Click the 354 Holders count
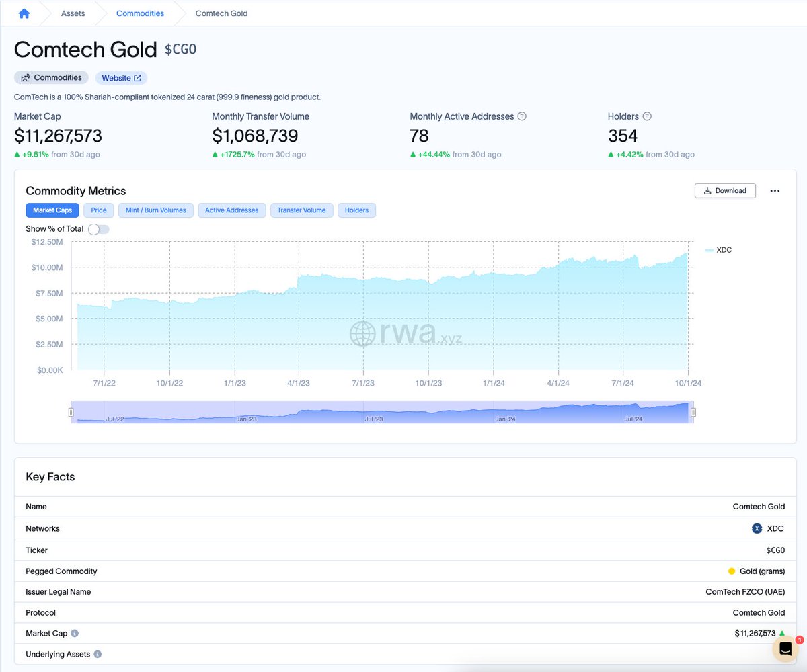 tap(623, 136)
